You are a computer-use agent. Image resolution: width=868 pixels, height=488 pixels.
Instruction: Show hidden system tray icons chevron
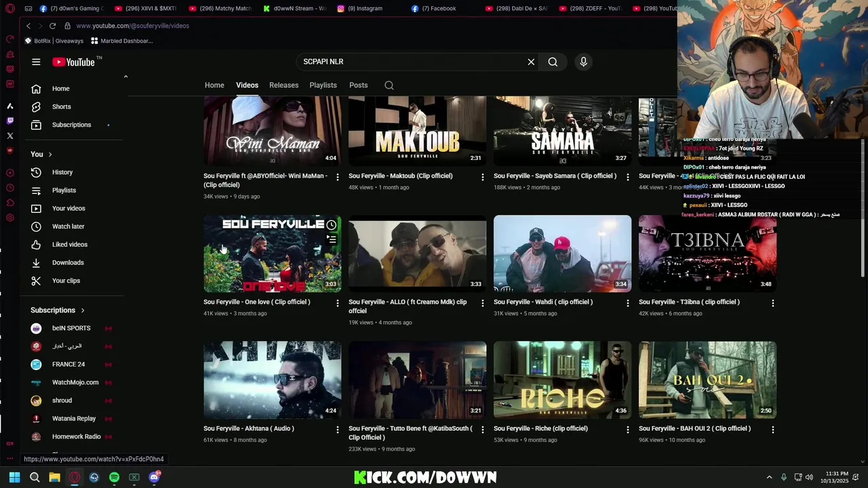[769, 477]
